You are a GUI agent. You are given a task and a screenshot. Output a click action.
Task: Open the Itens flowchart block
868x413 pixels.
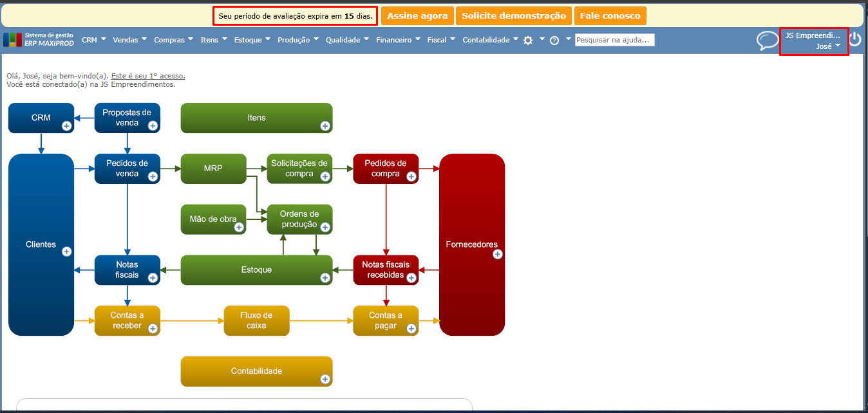pyautogui.click(x=256, y=118)
